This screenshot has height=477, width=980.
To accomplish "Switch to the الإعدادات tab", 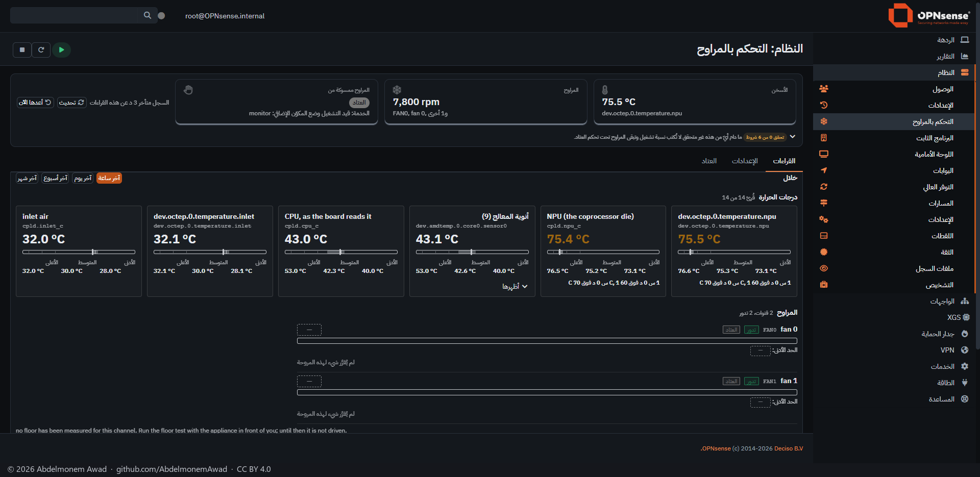I will coord(745,161).
